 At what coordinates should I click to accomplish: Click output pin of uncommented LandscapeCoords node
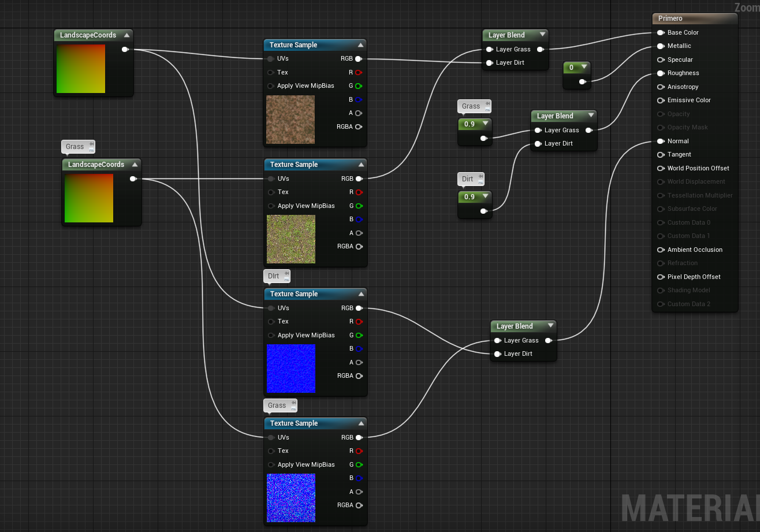pyautogui.click(x=125, y=49)
